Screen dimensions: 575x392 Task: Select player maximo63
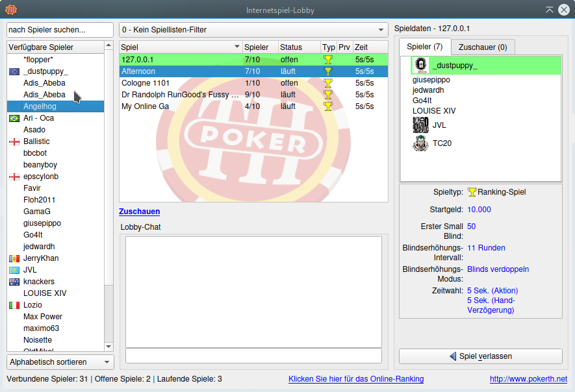tap(55, 328)
